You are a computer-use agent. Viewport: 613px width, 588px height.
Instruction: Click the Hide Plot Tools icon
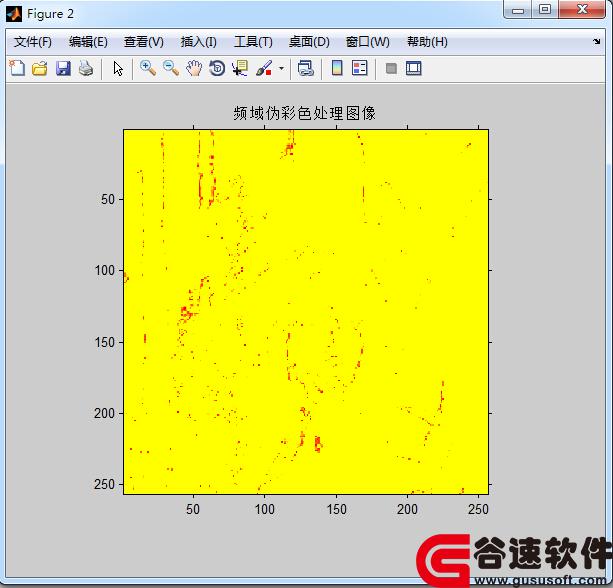tap(391, 68)
